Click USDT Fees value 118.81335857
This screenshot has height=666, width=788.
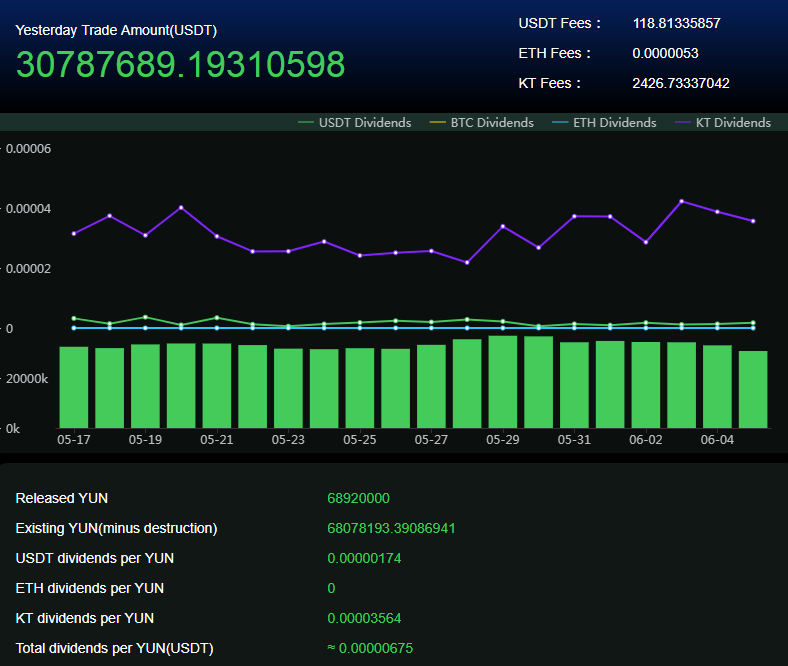point(676,23)
